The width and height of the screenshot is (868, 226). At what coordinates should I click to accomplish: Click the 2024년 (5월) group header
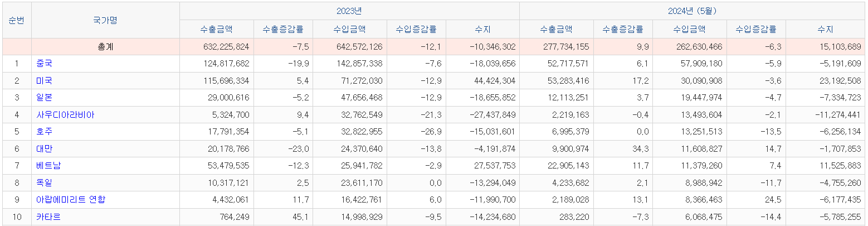[x=691, y=11]
